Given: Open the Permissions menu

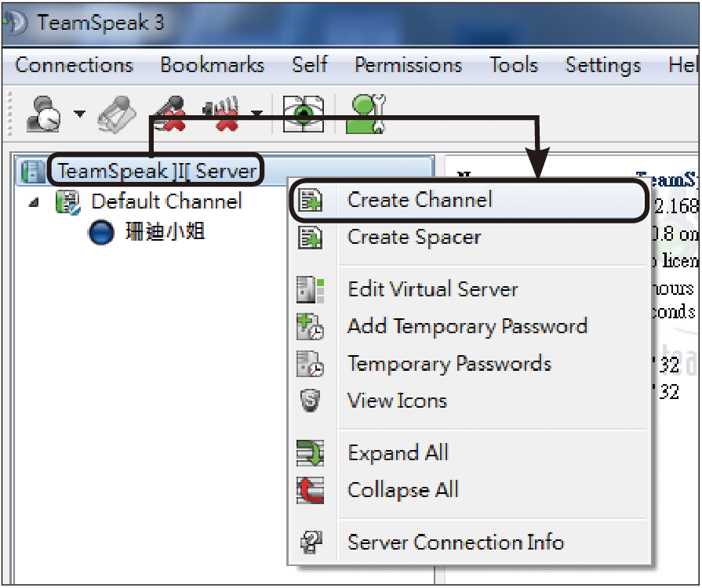Looking at the screenshot, I should 408,65.
